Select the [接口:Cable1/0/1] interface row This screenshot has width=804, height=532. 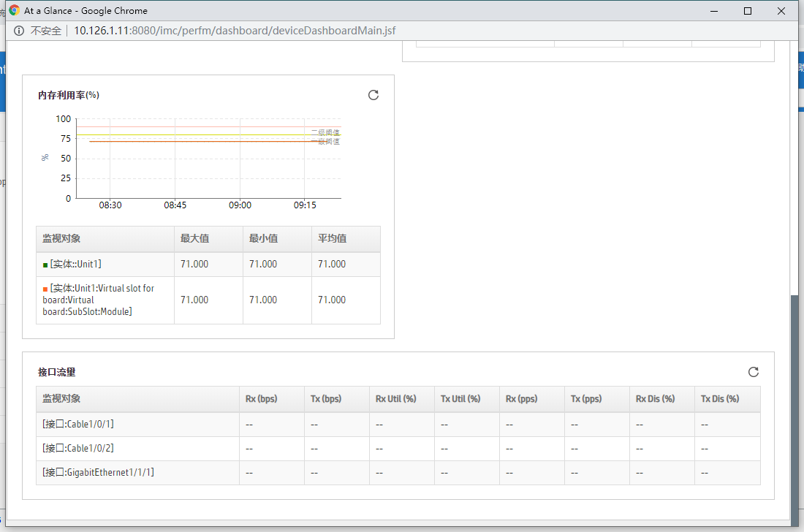click(x=78, y=425)
